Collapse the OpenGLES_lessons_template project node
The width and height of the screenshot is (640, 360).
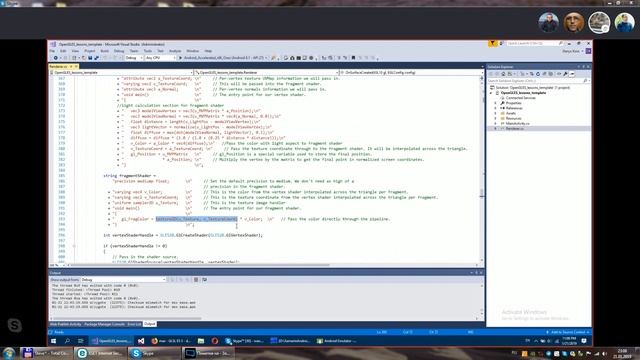(492, 93)
